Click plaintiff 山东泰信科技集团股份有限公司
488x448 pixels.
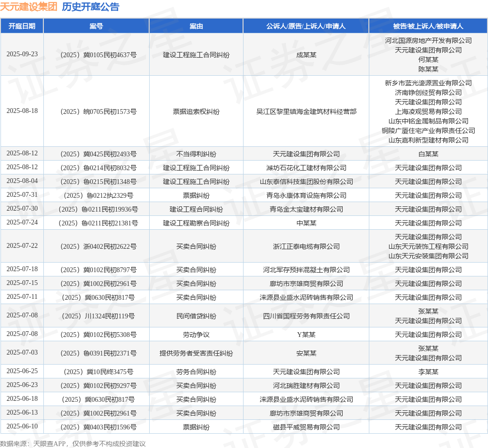point(306,182)
